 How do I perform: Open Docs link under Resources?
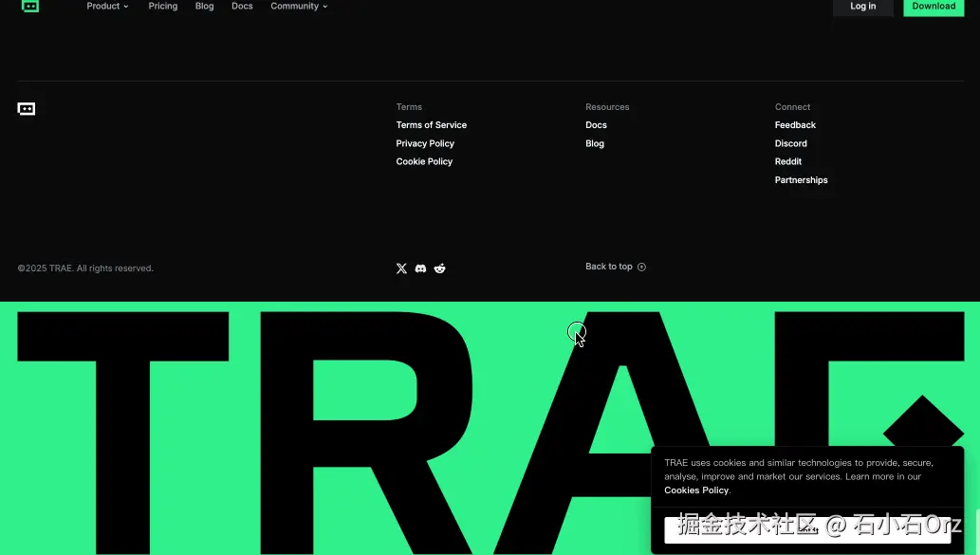[x=596, y=125]
